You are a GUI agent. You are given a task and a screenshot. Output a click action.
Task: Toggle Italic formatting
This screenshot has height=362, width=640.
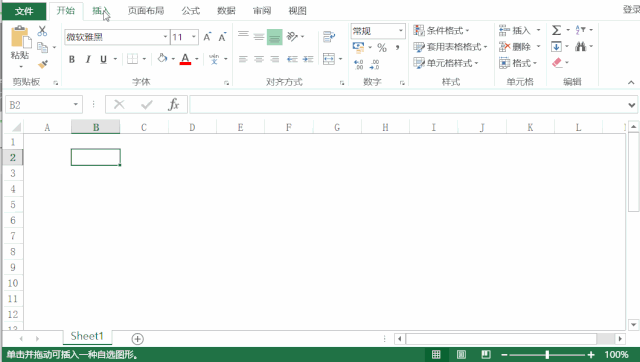[x=88, y=60]
